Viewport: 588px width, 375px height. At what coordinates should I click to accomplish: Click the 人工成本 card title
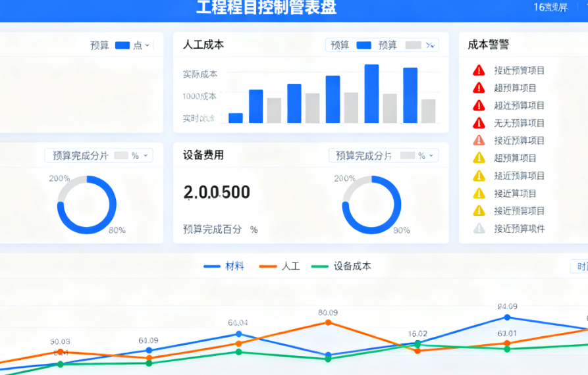[x=203, y=45]
